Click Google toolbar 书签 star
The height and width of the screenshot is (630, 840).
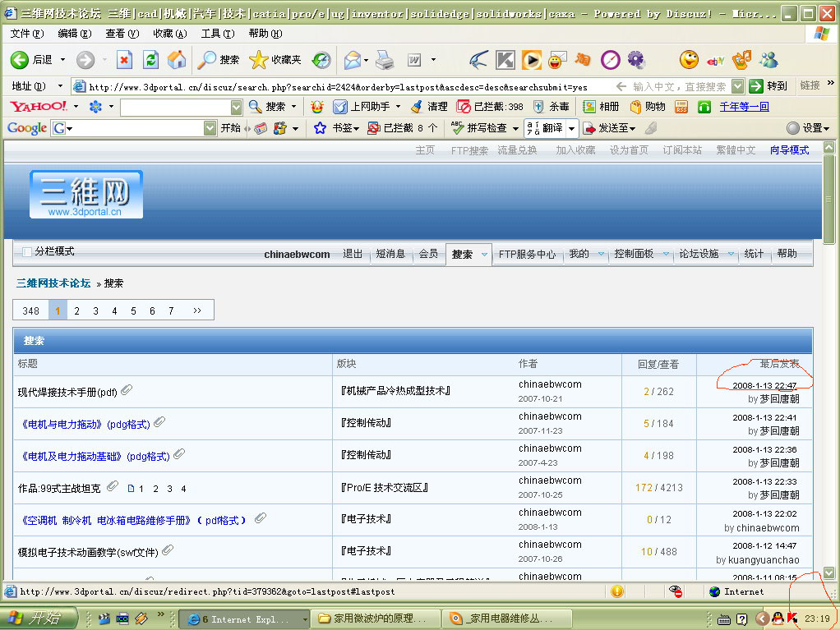(x=320, y=128)
